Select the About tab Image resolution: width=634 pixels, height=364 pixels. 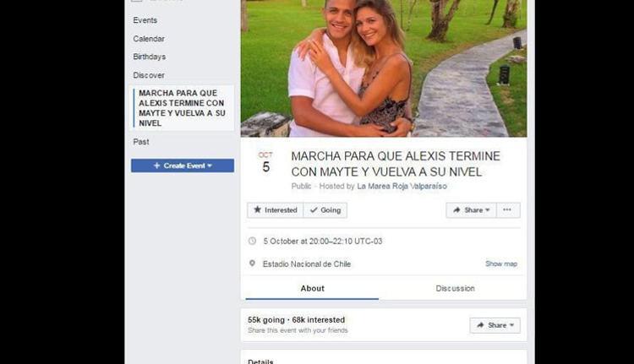(x=312, y=289)
